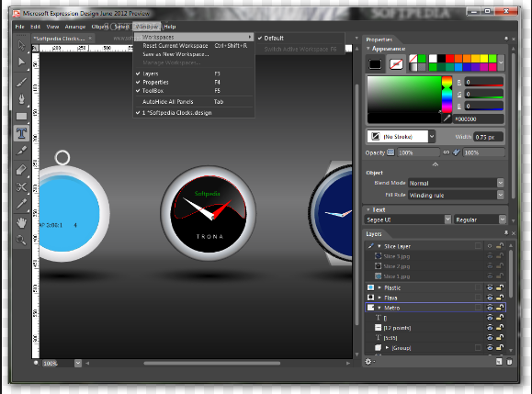Open the Help menu
532x394 pixels.
170,27
